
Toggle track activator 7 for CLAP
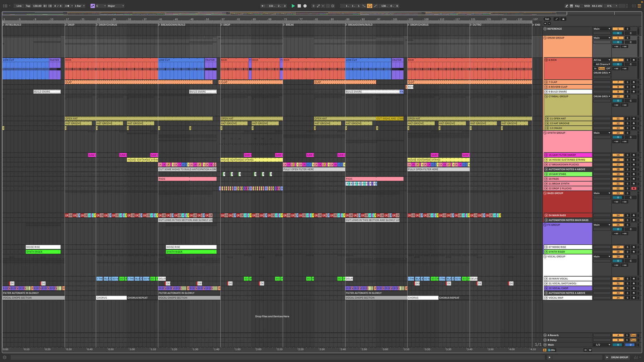(x=618, y=82)
